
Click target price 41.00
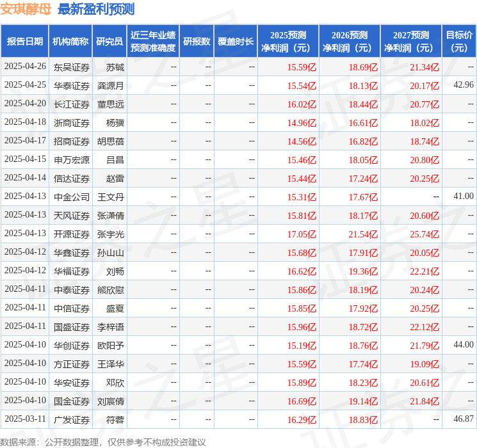464,196
